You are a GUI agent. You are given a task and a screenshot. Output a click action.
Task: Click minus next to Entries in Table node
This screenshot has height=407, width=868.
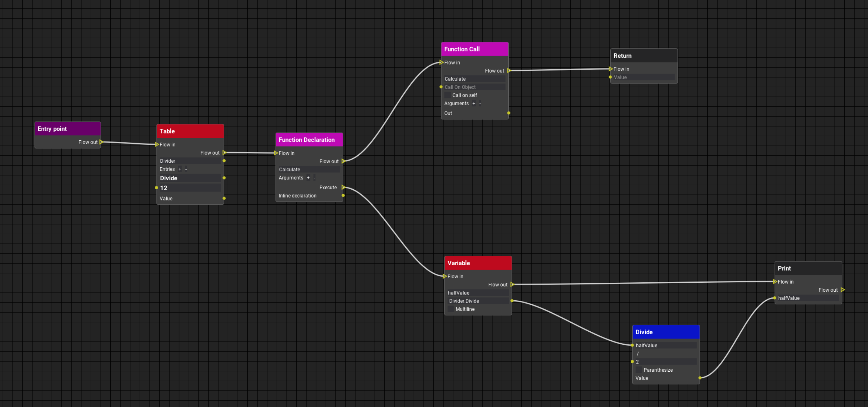pyautogui.click(x=186, y=169)
